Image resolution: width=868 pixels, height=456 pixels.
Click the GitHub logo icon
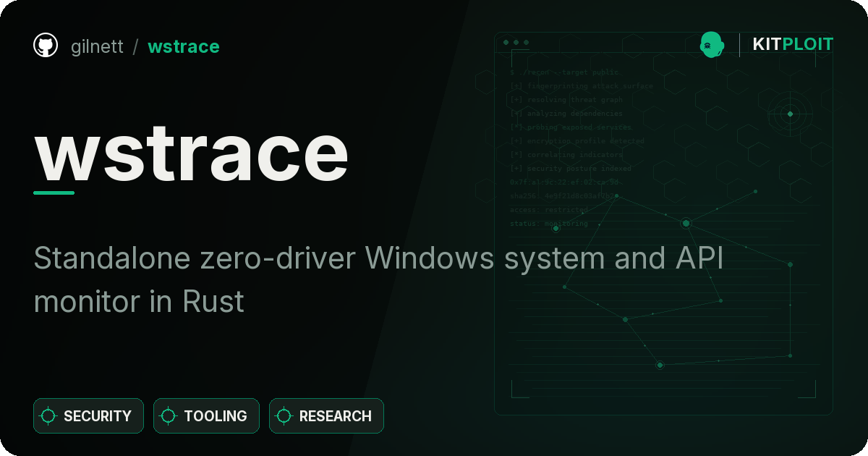pyautogui.click(x=46, y=46)
